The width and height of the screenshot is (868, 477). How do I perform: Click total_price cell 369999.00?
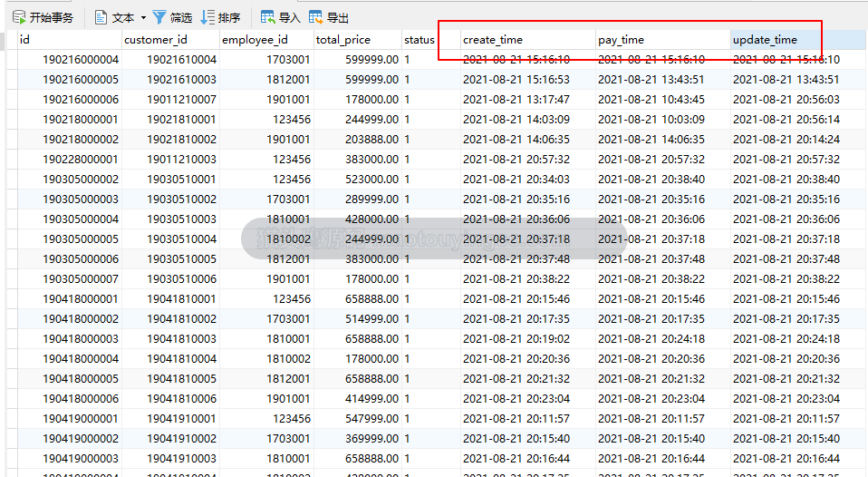coord(358,439)
